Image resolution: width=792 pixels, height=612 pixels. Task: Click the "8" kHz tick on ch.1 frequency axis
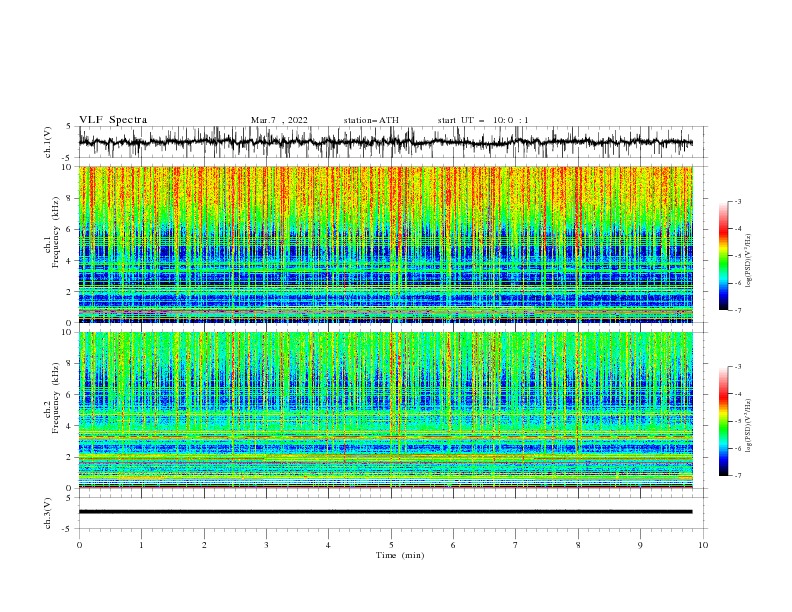[x=71, y=198]
